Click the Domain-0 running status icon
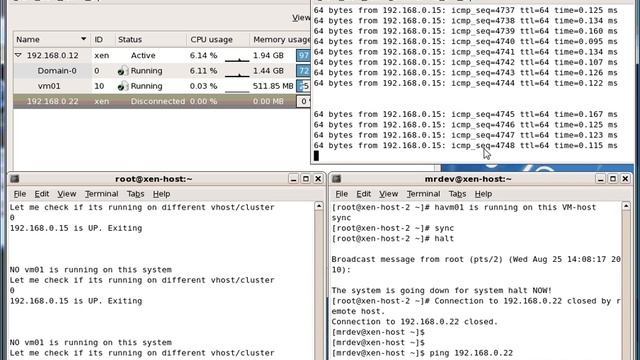The image size is (640, 360). click(122, 71)
